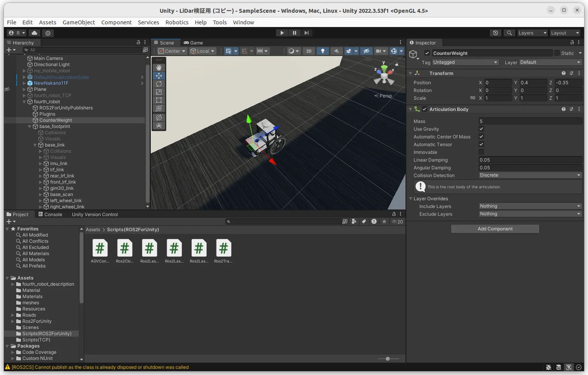
Task: Select the Rotate tool
Action: coord(159,84)
